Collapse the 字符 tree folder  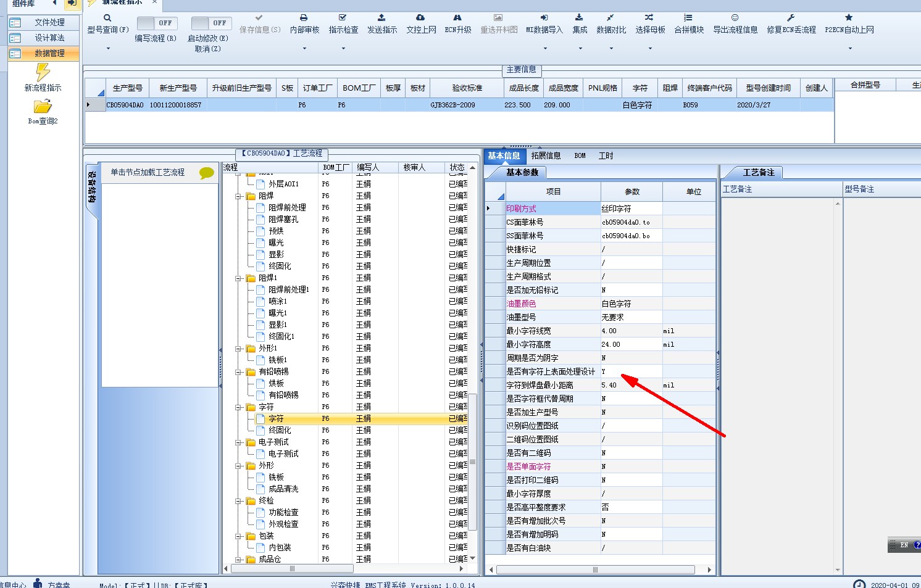(x=238, y=407)
